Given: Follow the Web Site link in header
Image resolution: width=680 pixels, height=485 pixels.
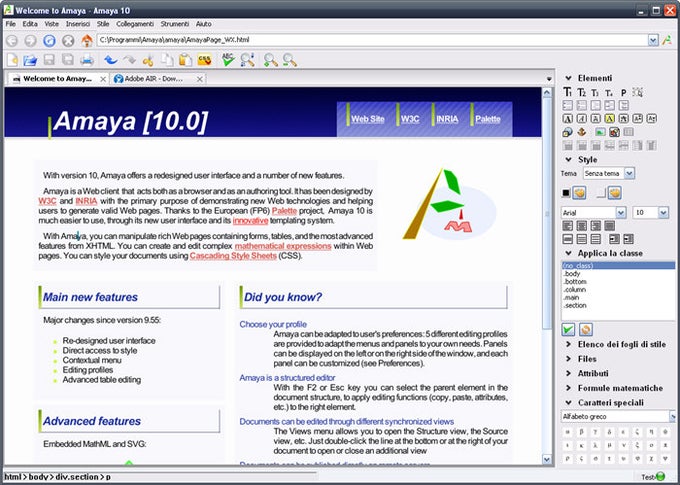Looking at the screenshot, I should pyautogui.click(x=368, y=119).
